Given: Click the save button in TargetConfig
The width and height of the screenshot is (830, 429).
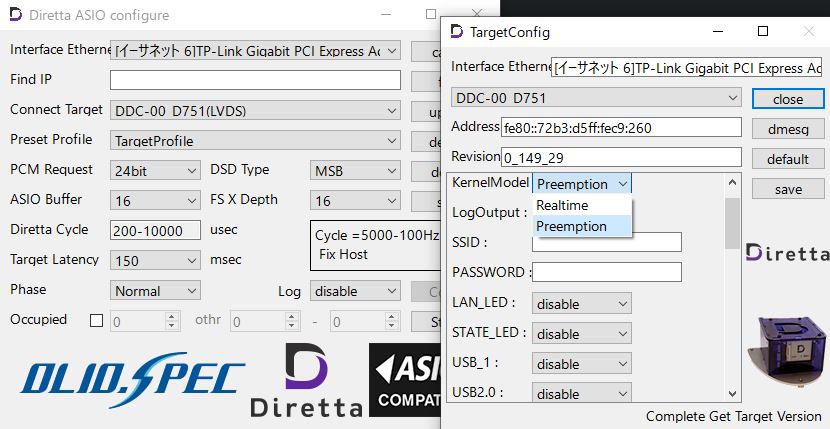Looking at the screenshot, I should pos(788,189).
